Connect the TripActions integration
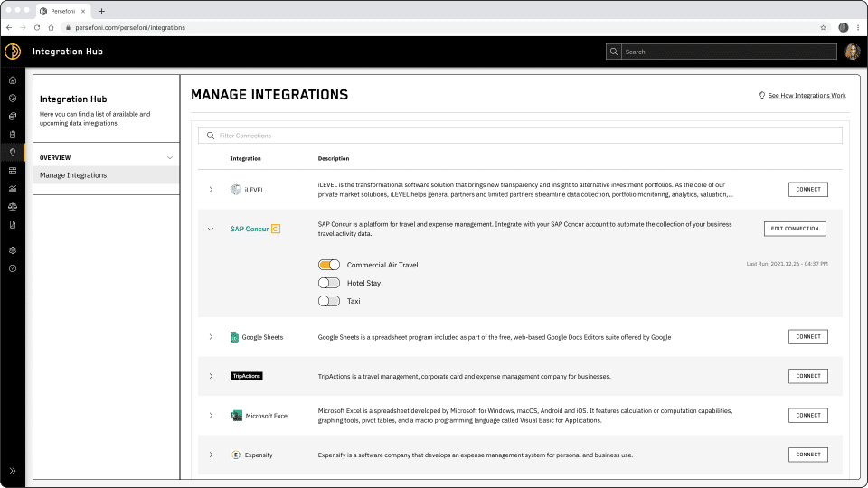 point(808,376)
